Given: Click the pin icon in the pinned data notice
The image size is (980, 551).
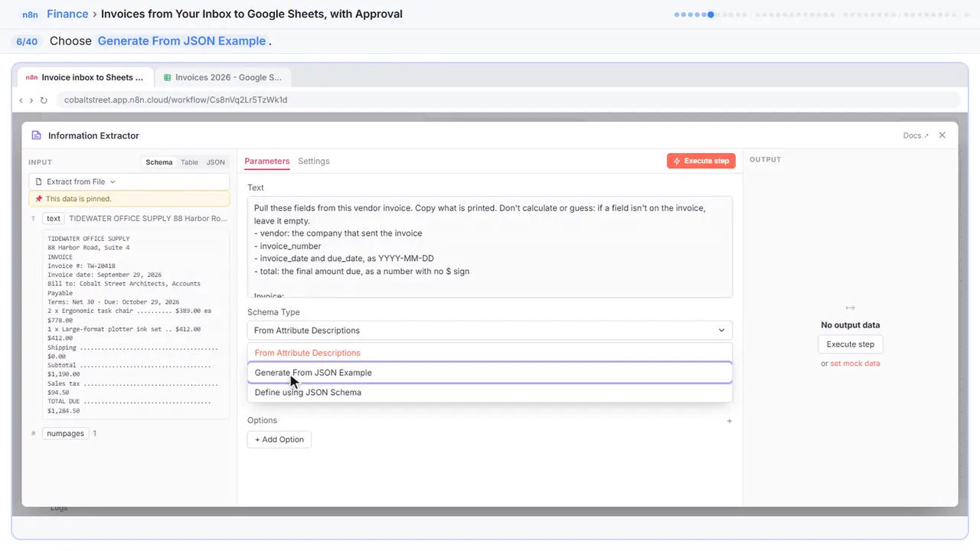Looking at the screenshot, I should click(x=39, y=199).
